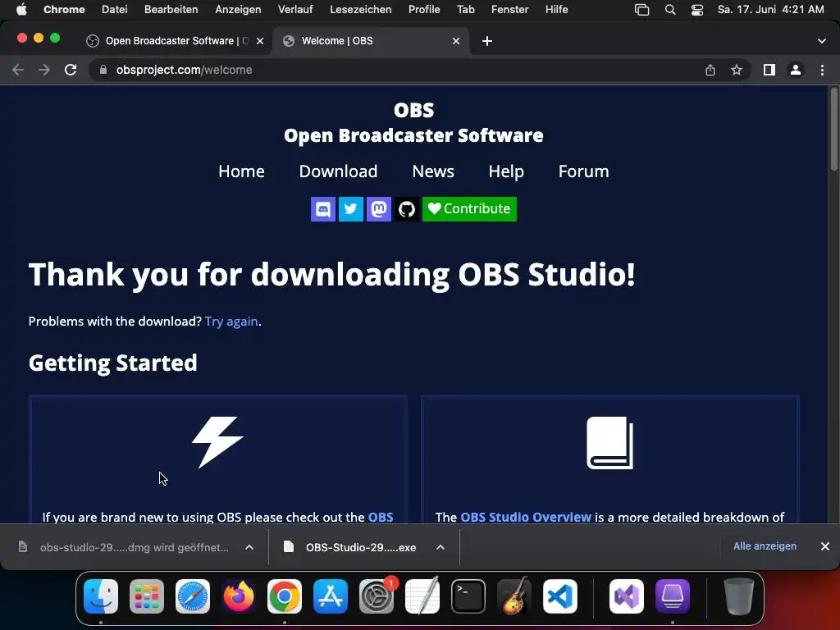Open the Bearbeiten menu

click(171, 9)
